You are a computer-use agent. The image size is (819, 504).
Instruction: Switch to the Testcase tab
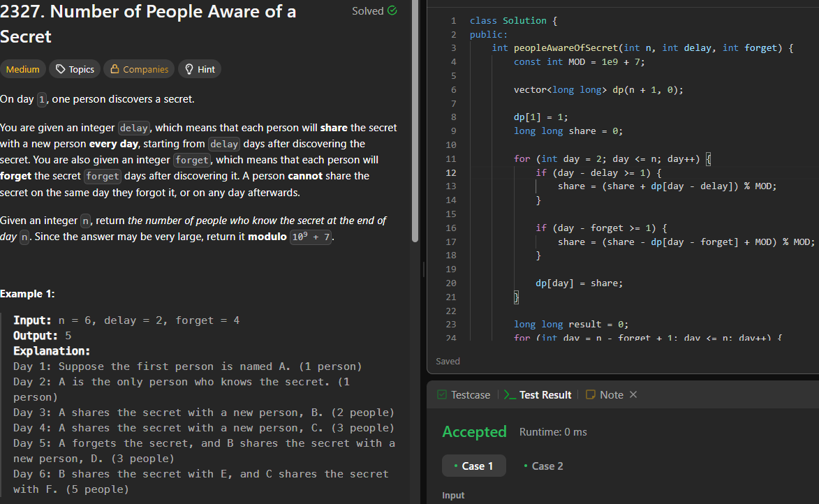click(x=464, y=395)
